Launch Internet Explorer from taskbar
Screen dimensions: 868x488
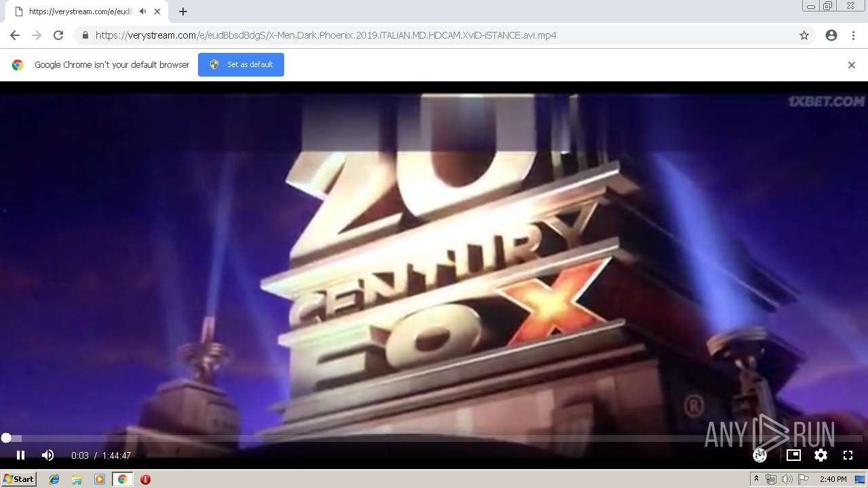[54, 479]
